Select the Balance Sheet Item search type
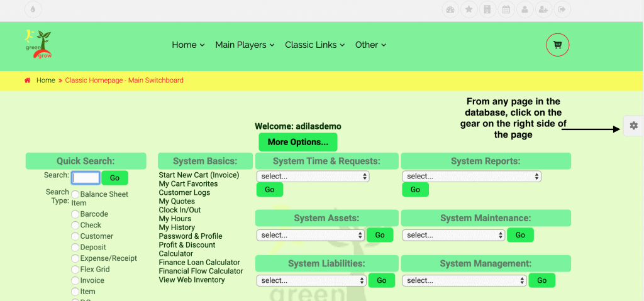This screenshot has width=644, height=301. [75, 194]
